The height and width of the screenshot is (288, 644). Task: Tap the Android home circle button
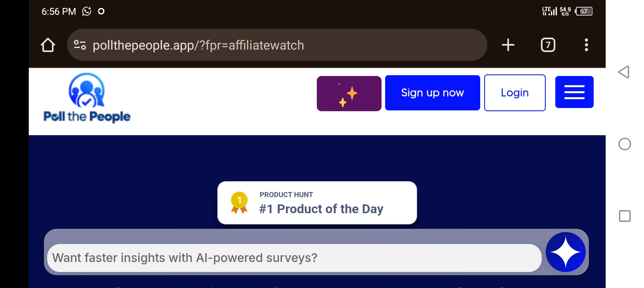pos(625,144)
